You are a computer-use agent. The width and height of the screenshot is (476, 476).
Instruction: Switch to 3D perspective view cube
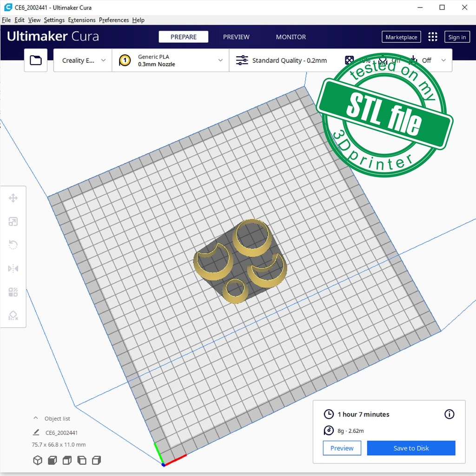point(38,460)
